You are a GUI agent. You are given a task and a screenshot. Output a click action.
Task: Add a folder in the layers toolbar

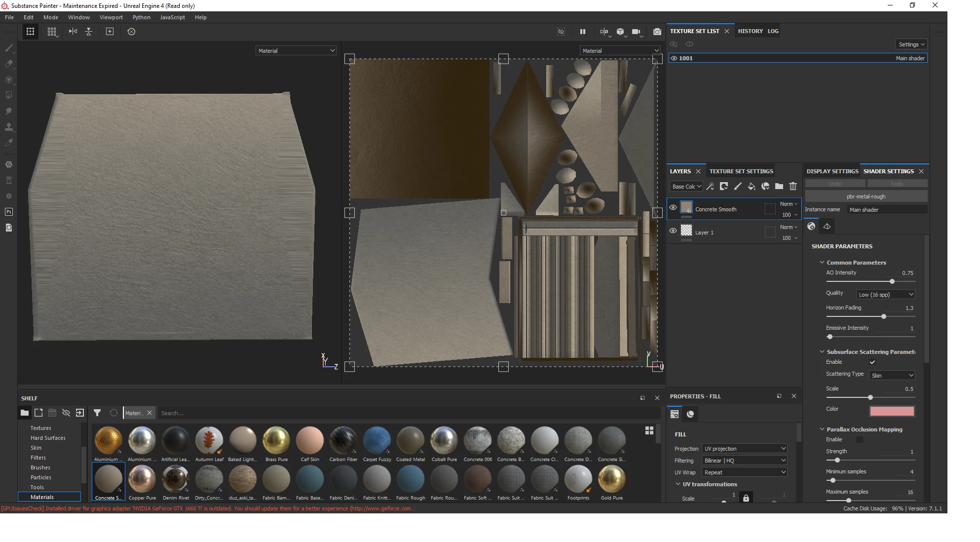(x=779, y=186)
